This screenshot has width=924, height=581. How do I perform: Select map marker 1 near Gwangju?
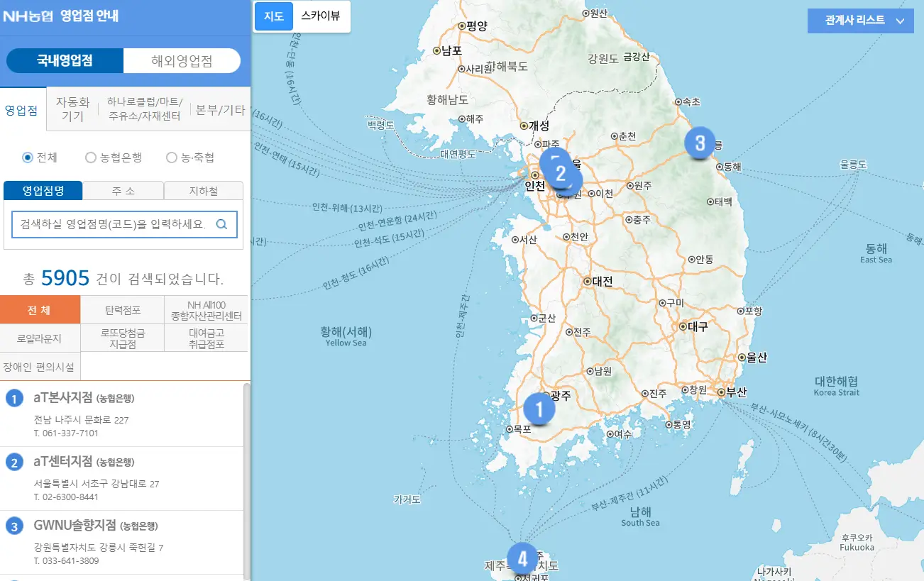(539, 409)
